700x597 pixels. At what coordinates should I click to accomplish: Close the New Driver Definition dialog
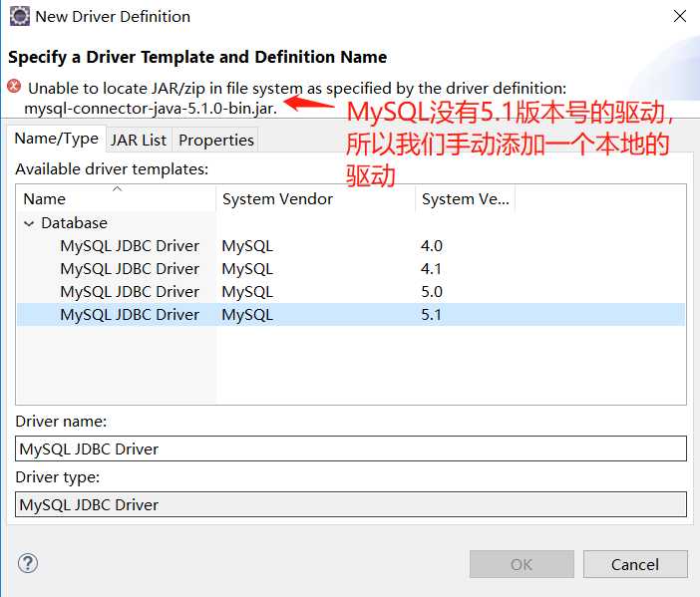click(679, 17)
